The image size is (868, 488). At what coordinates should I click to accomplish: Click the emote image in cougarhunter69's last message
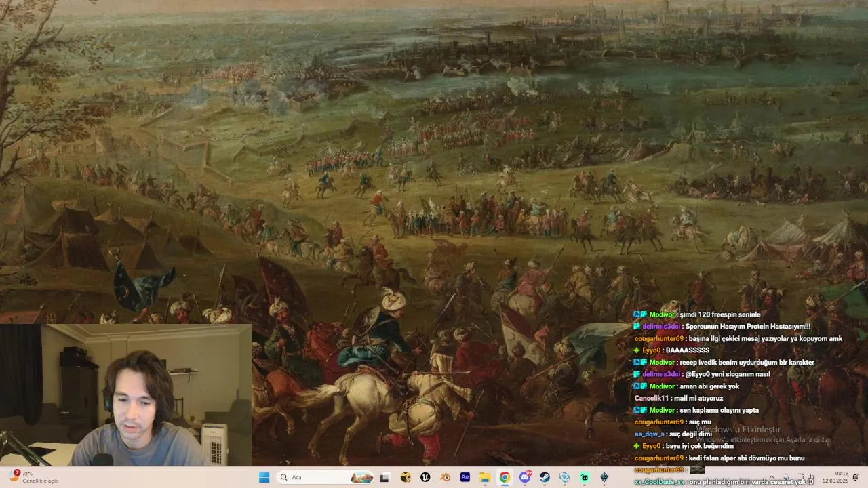pyautogui.click(x=697, y=470)
